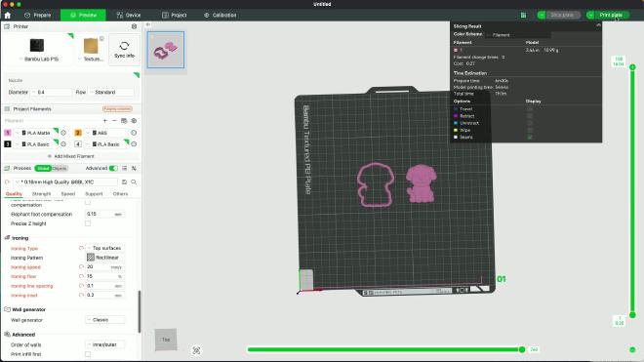Click the horizontal move slider handle
This screenshot has height=362, width=644.
pos(522,349)
